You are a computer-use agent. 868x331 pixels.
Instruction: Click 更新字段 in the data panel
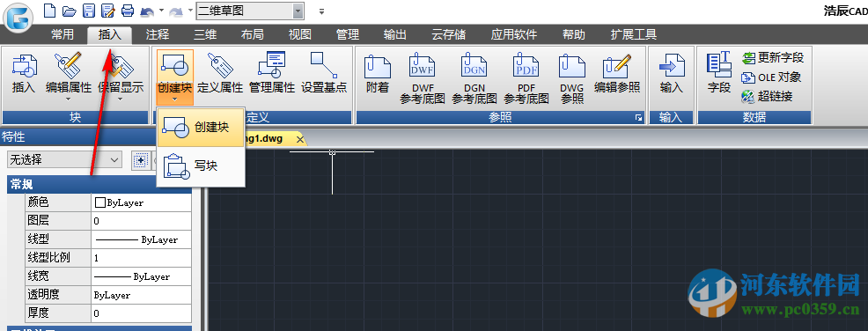click(x=773, y=57)
